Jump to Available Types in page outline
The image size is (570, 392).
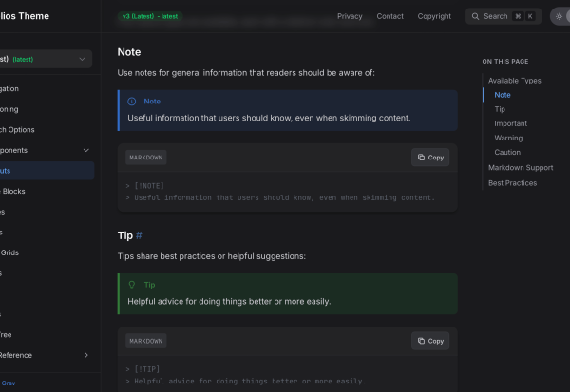pyautogui.click(x=514, y=81)
